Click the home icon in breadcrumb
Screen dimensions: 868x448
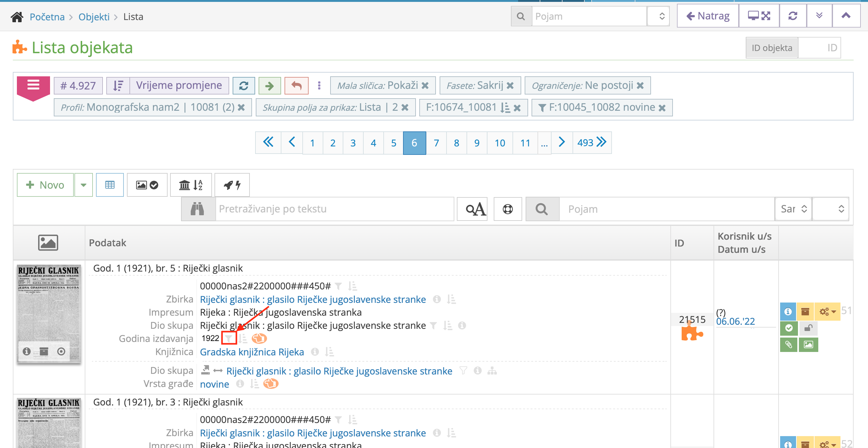[17, 17]
